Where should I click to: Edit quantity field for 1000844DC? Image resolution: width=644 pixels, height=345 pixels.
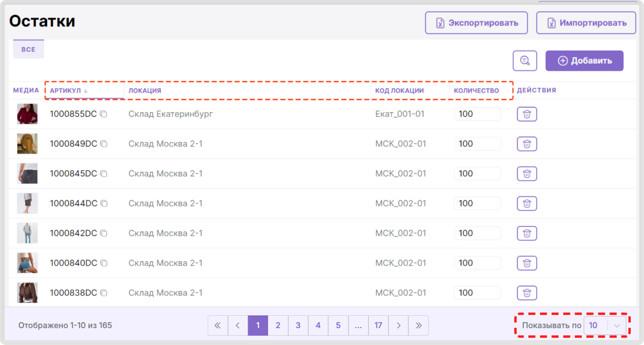pos(477,204)
